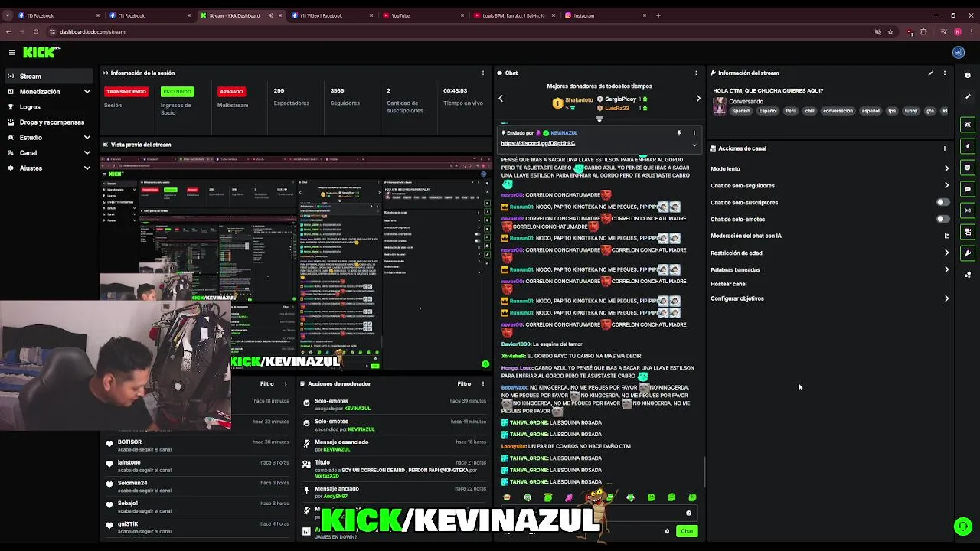Image resolution: width=980 pixels, height=551 pixels.
Task: Open Chat de solo-seguidores options chevron
Action: (x=946, y=185)
